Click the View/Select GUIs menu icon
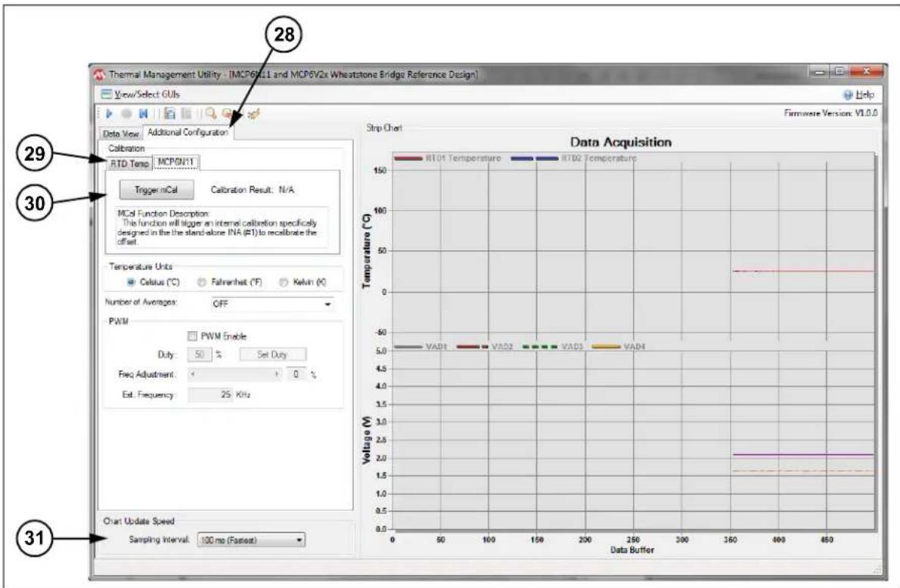 [106, 94]
